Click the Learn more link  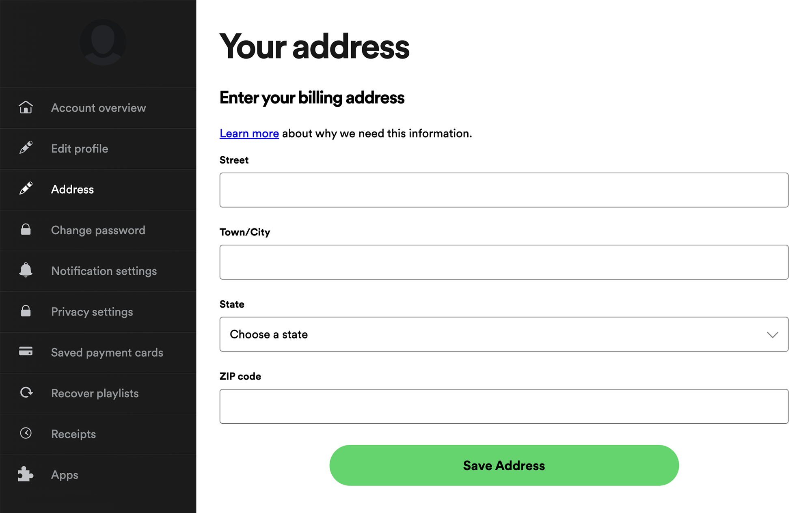click(249, 133)
